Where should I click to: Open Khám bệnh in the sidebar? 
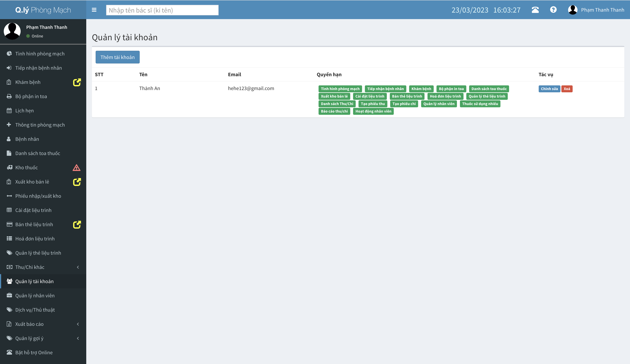click(43, 82)
